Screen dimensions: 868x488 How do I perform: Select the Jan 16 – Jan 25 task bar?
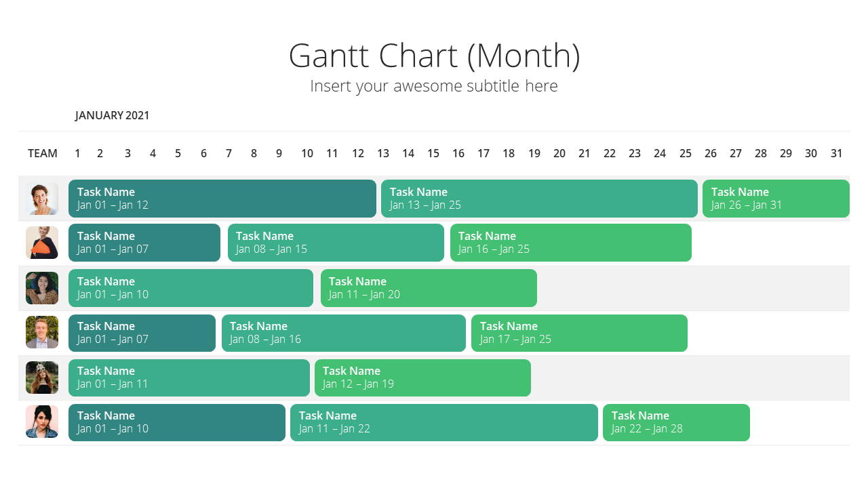tap(571, 243)
